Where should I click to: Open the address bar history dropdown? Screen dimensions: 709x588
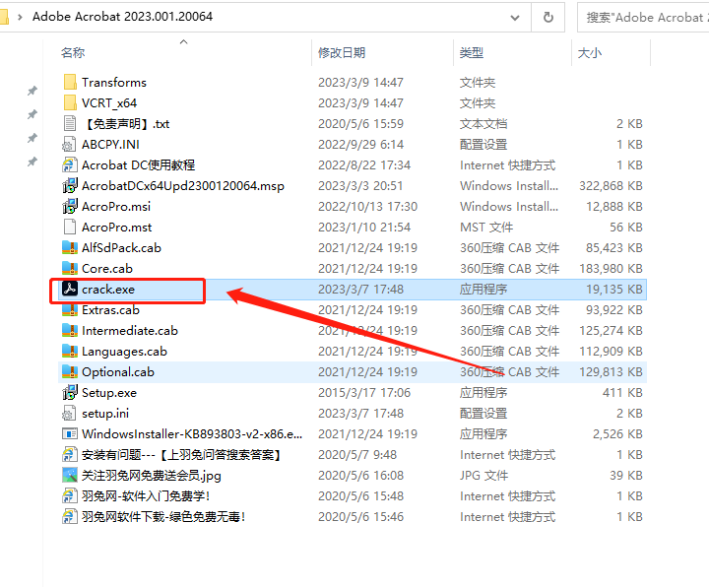click(x=515, y=18)
